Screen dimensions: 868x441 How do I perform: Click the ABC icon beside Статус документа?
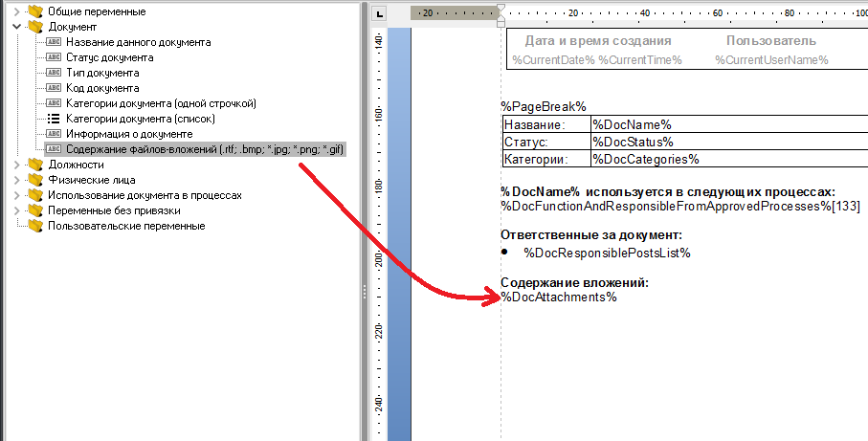pyautogui.click(x=53, y=57)
